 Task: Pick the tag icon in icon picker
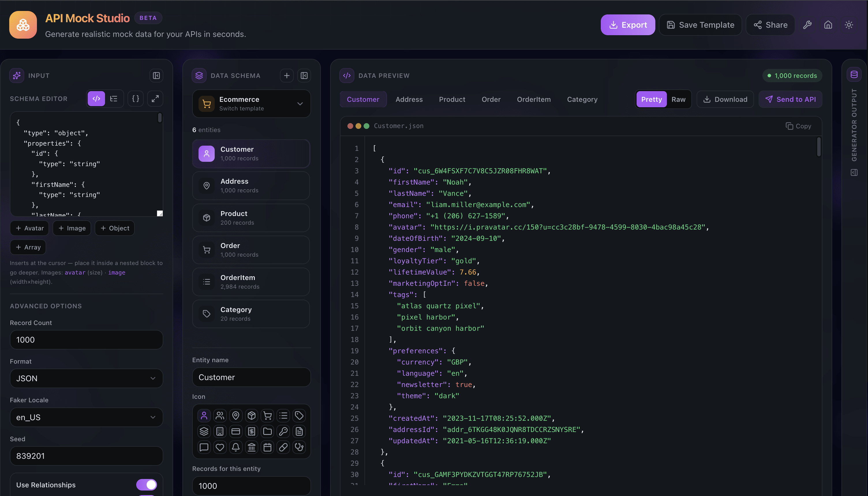[x=299, y=416]
